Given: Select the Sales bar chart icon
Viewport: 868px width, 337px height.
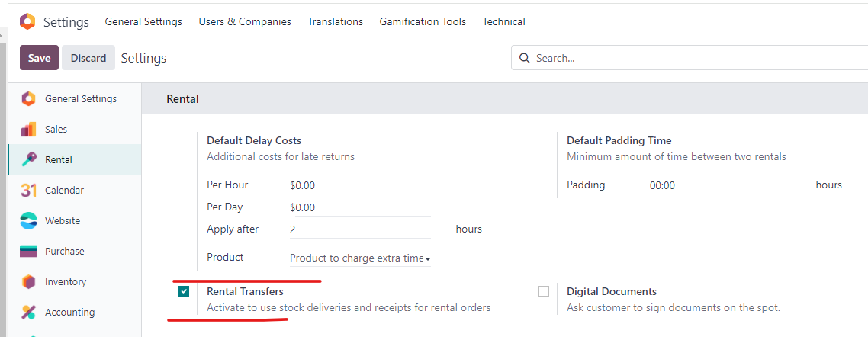Looking at the screenshot, I should 28,130.
